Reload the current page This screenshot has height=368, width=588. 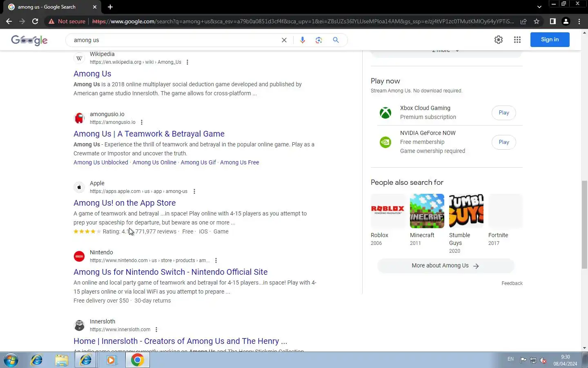tap(35, 21)
